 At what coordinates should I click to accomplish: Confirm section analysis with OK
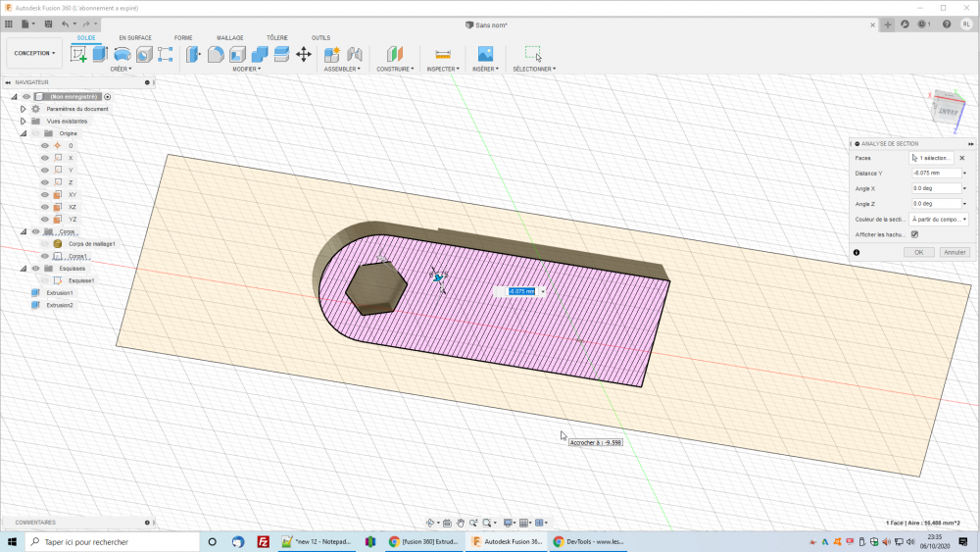click(918, 252)
